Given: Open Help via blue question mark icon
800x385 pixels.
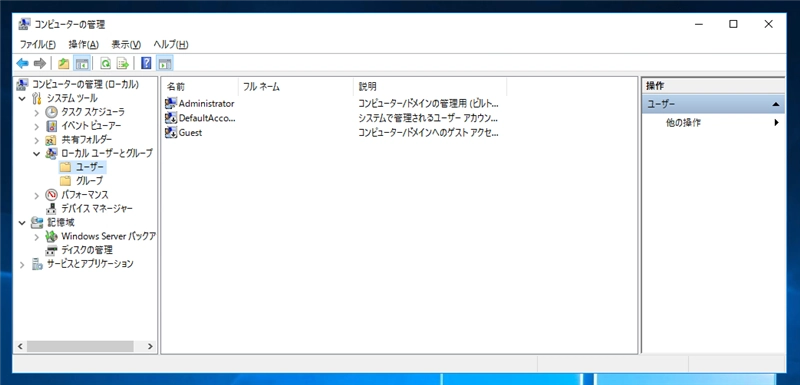Looking at the screenshot, I should (146, 63).
